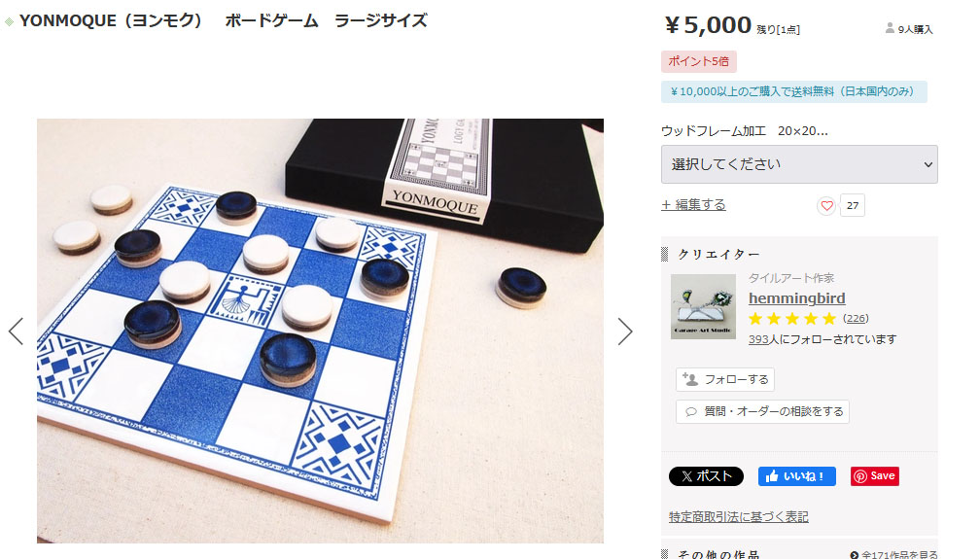Click the heart favorite icon
This screenshot has height=559, width=980.
(826, 206)
